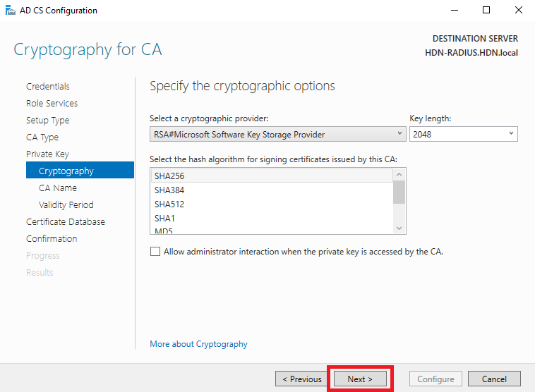This screenshot has width=535, height=392.
Task: Close the AD CS Configuration wizard
Action: pyautogui.click(x=518, y=11)
